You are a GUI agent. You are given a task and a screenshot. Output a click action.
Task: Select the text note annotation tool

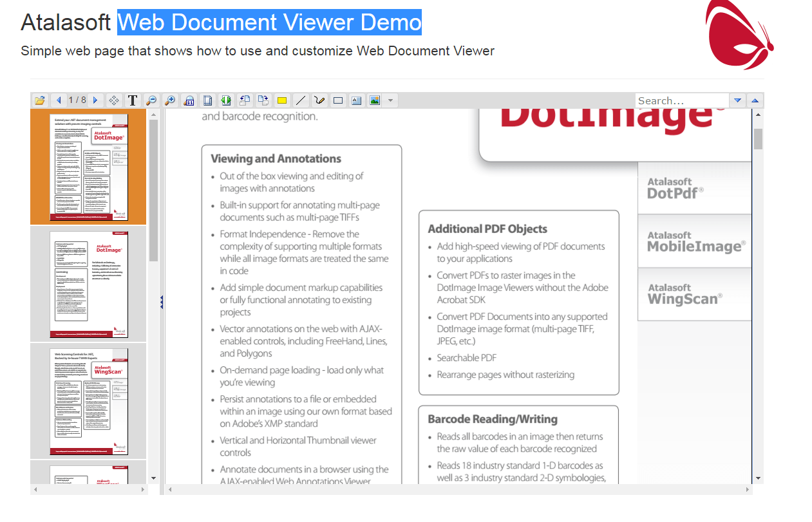tap(356, 100)
